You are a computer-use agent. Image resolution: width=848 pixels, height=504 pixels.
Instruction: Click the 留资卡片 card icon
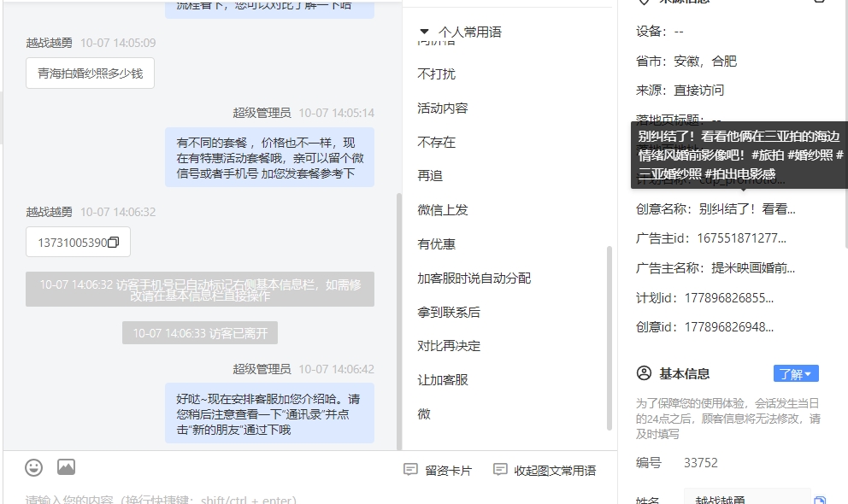pyautogui.click(x=410, y=470)
